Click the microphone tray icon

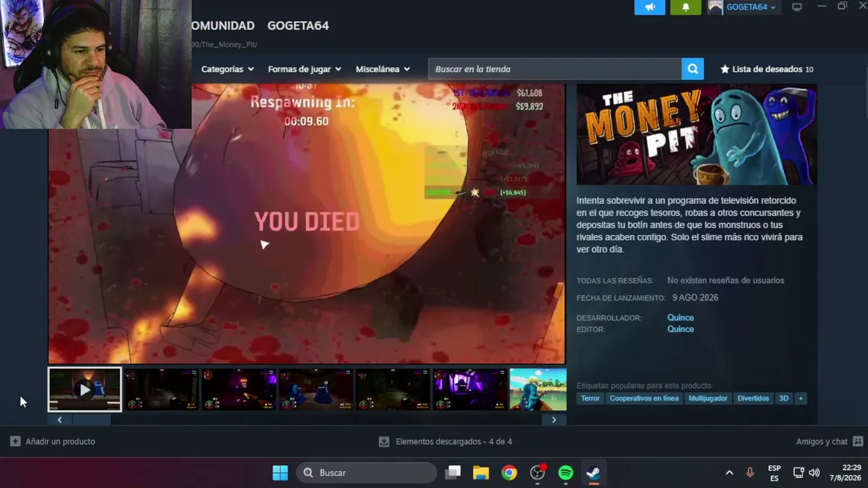click(x=750, y=472)
